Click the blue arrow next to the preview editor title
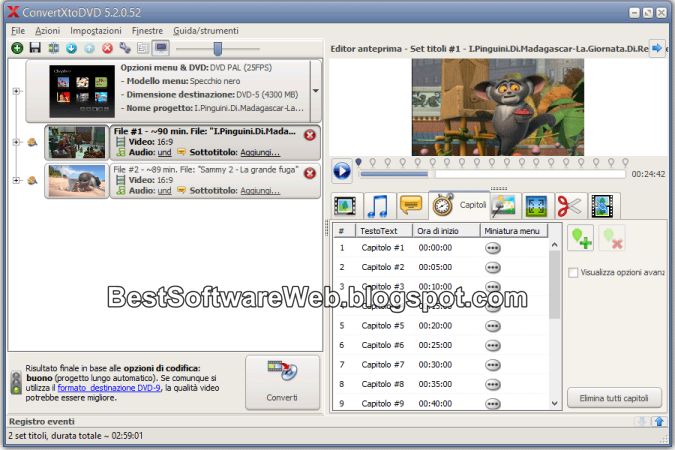Image resolution: width=675 pixels, height=450 pixels. click(657, 48)
